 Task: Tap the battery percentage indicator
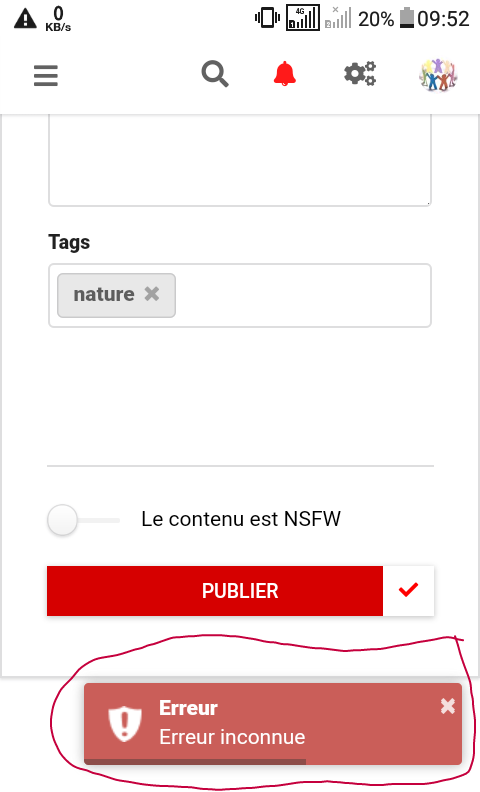coord(376,19)
